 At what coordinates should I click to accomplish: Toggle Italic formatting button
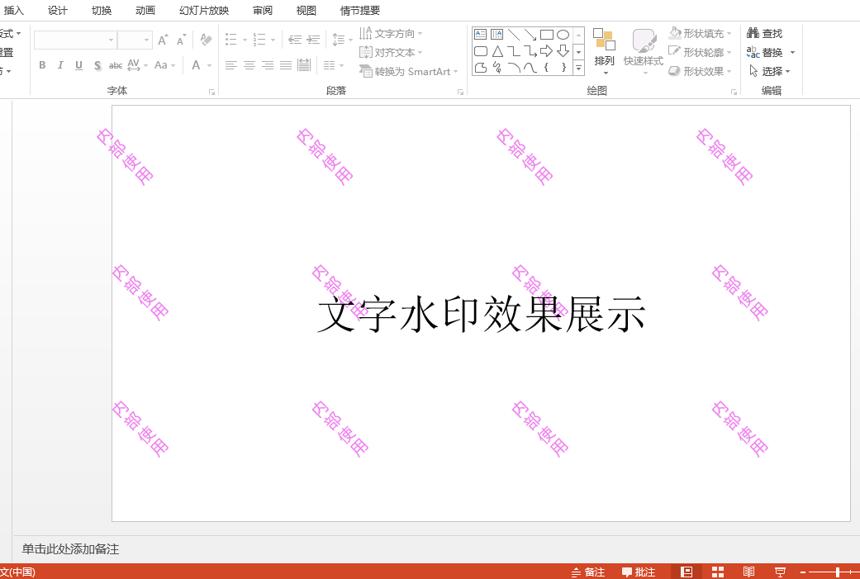[60, 65]
